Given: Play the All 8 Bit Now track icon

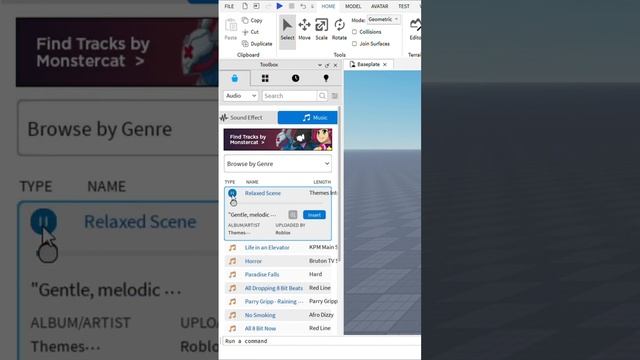Looking at the screenshot, I should (x=232, y=328).
